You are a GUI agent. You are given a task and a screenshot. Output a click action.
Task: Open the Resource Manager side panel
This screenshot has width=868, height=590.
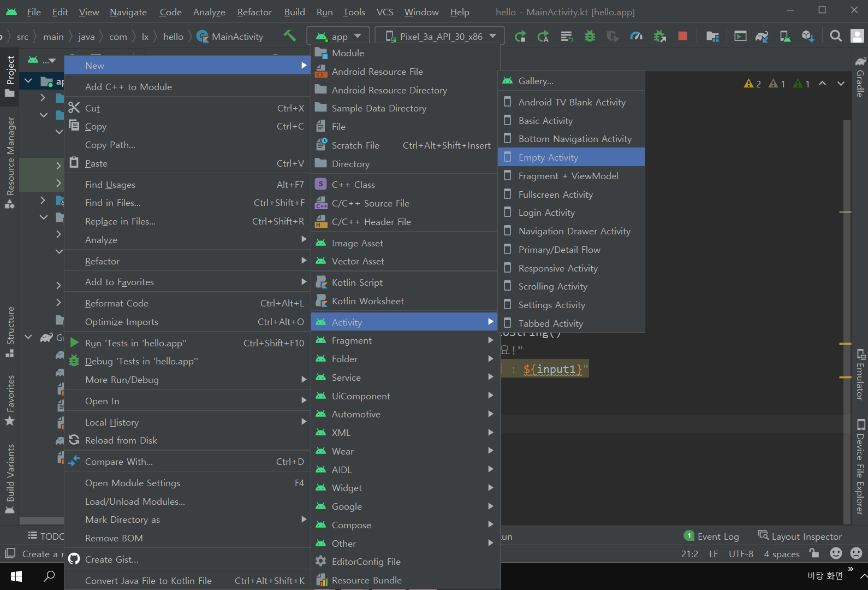[x=10, y=162]
